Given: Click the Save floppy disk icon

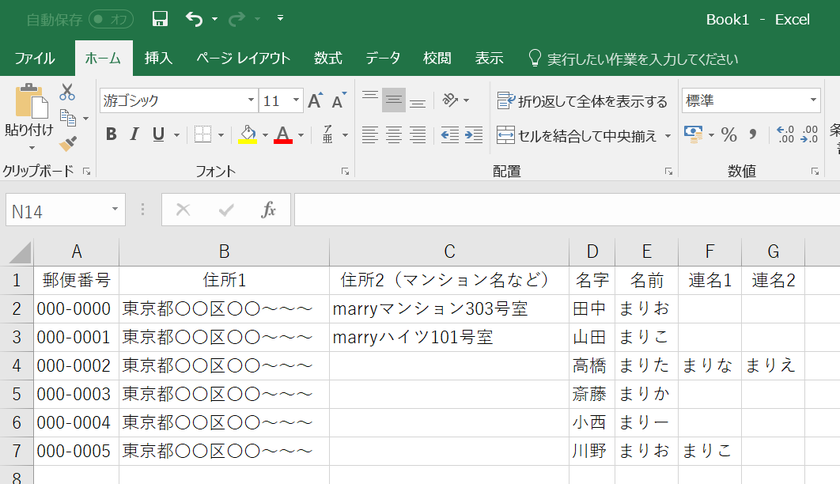Looking at the screenshot, I should [x=160, y=19].
